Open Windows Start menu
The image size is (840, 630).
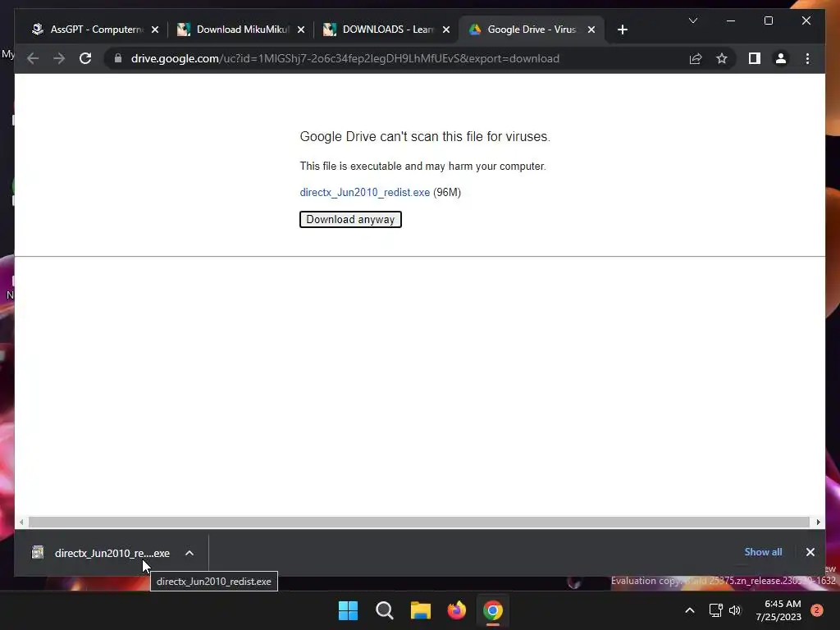point(348,610)
